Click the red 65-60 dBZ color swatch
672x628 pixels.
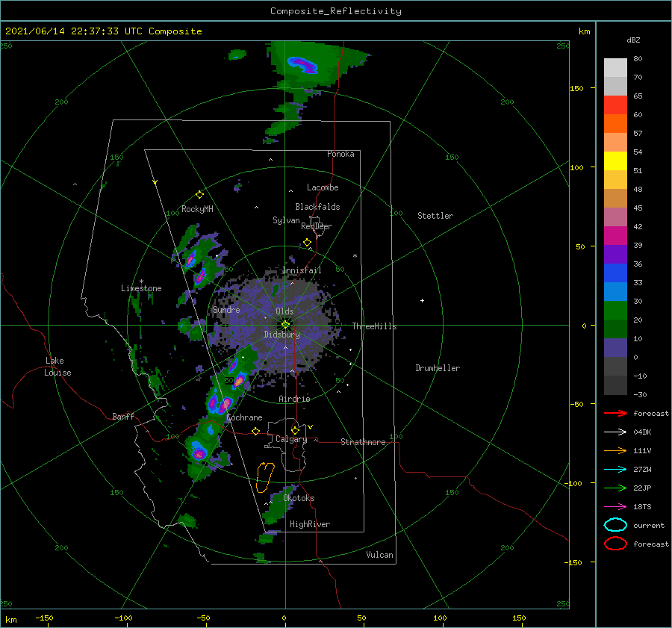point(615,105)
